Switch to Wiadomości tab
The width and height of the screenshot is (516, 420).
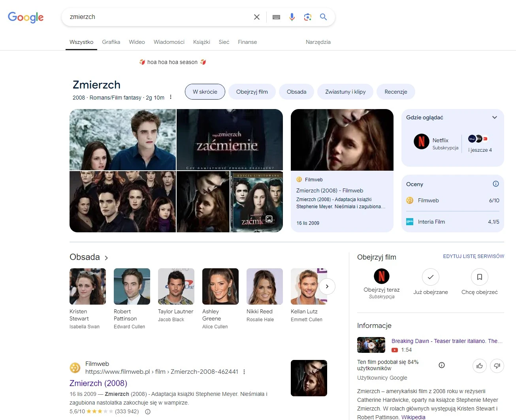pyautogui.click(x=169, y=42)
